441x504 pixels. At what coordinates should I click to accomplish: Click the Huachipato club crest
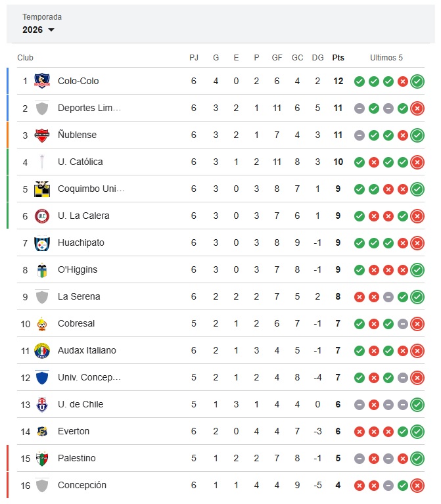(x=42, y=242)
